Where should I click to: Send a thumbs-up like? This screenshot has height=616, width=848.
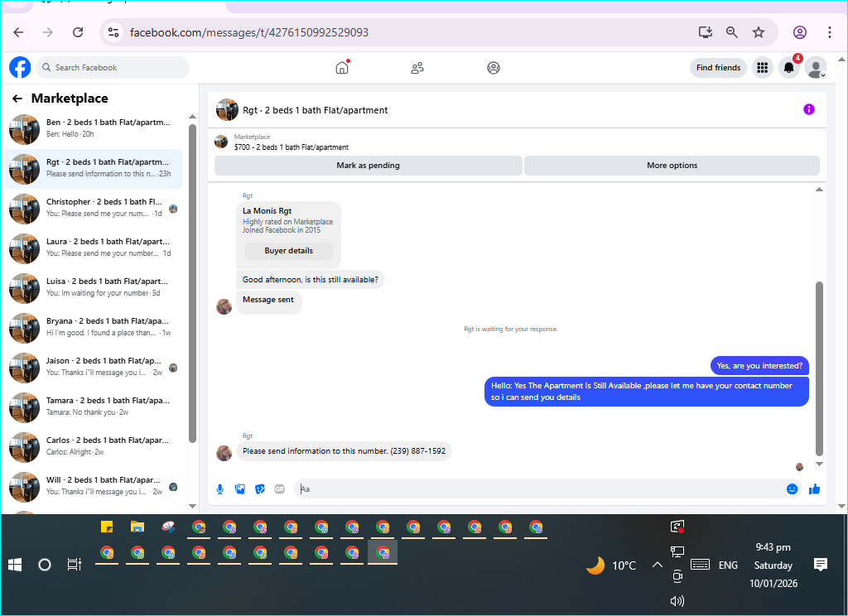click(815, 488)
